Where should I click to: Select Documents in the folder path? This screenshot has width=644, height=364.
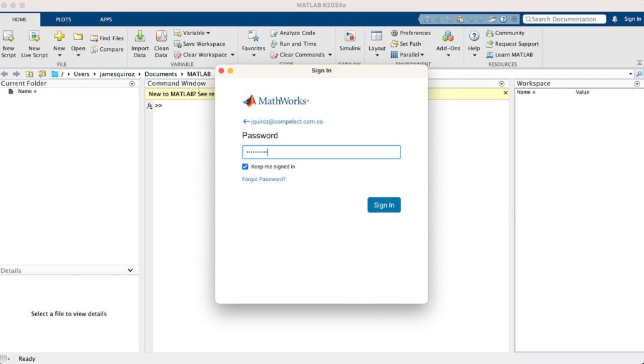point(160,74)
